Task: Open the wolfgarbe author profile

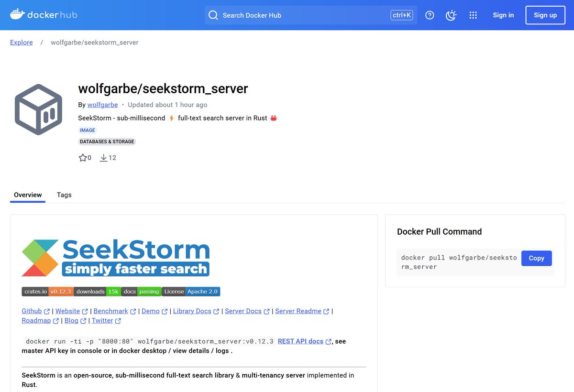Action: coord(102,104)
